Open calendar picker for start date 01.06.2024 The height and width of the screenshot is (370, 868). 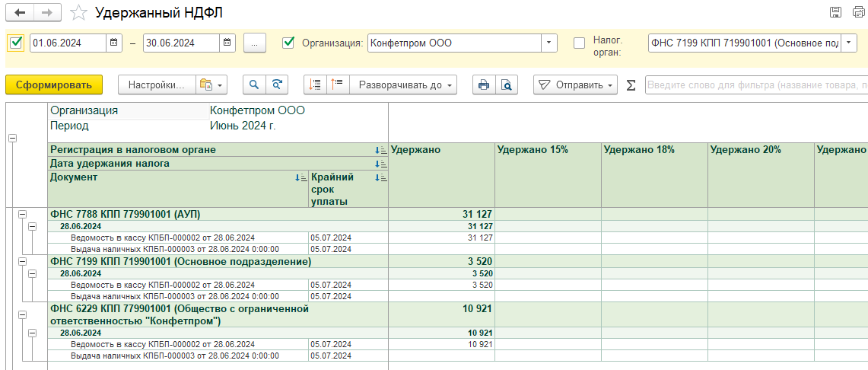[113, 43]
